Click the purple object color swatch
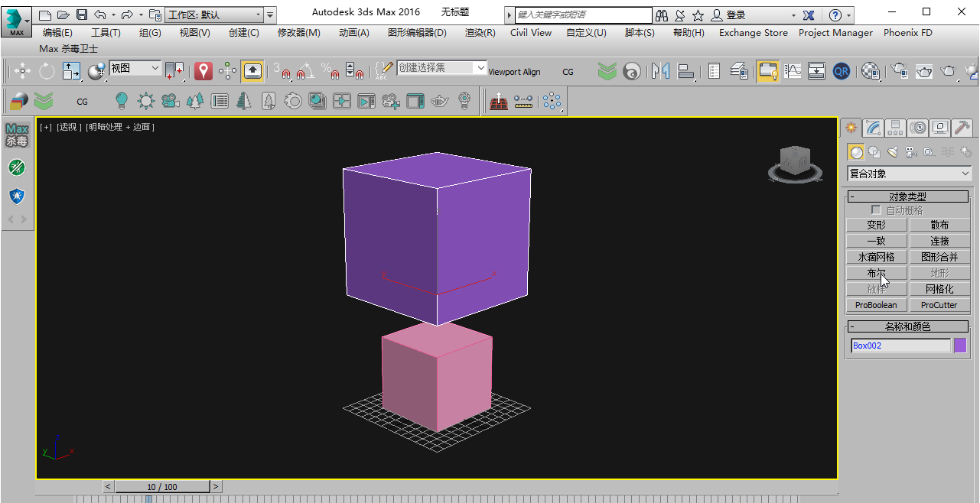The height and width of the screenshot is (503, 980). [960, 346]
